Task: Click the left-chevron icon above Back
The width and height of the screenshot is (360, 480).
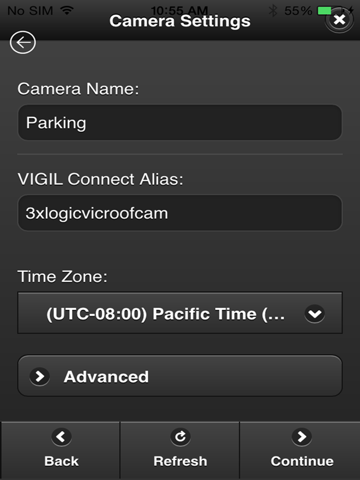Action: pos(61,436)
